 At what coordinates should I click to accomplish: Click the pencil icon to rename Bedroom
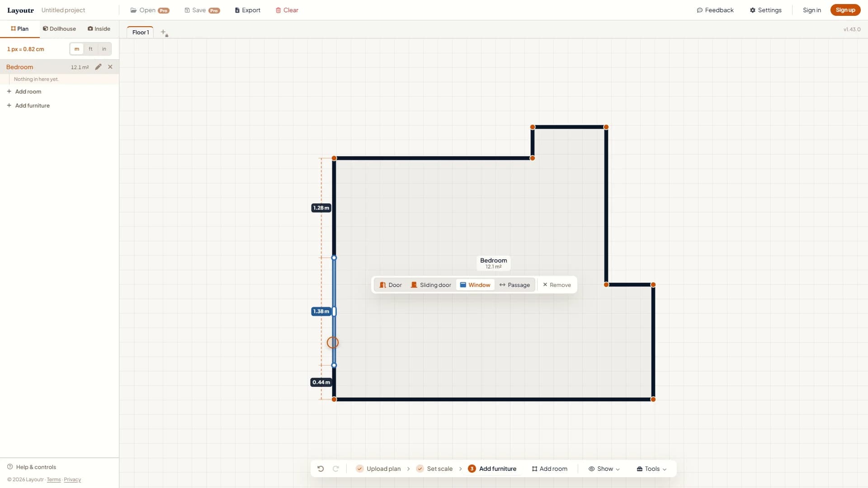[98, 67]
